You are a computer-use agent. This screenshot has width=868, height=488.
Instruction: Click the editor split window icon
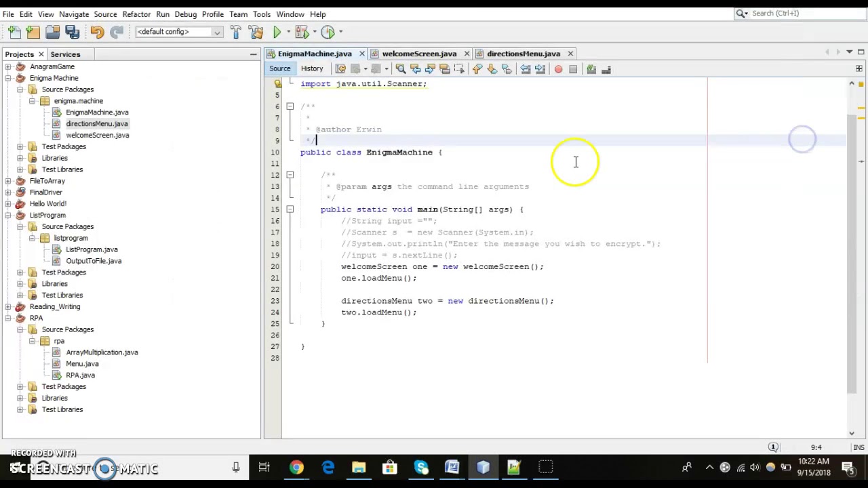(859, 68)
